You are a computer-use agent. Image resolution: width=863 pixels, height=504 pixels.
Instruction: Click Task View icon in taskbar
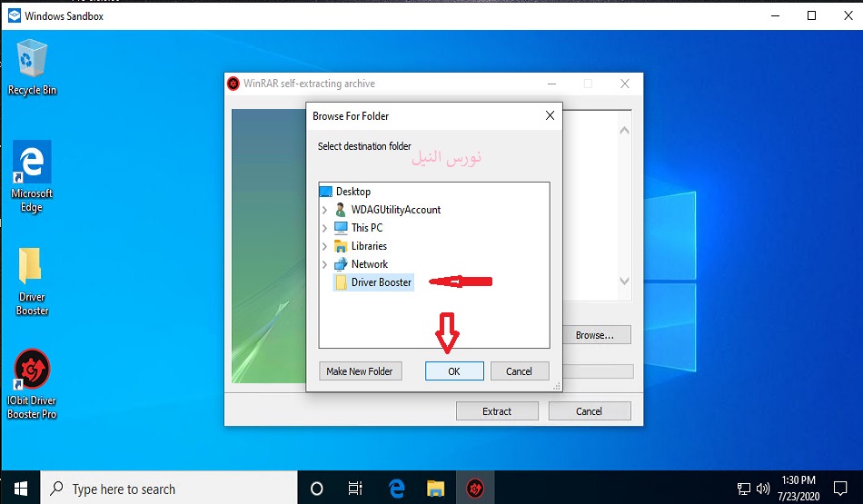pos(355,489)
